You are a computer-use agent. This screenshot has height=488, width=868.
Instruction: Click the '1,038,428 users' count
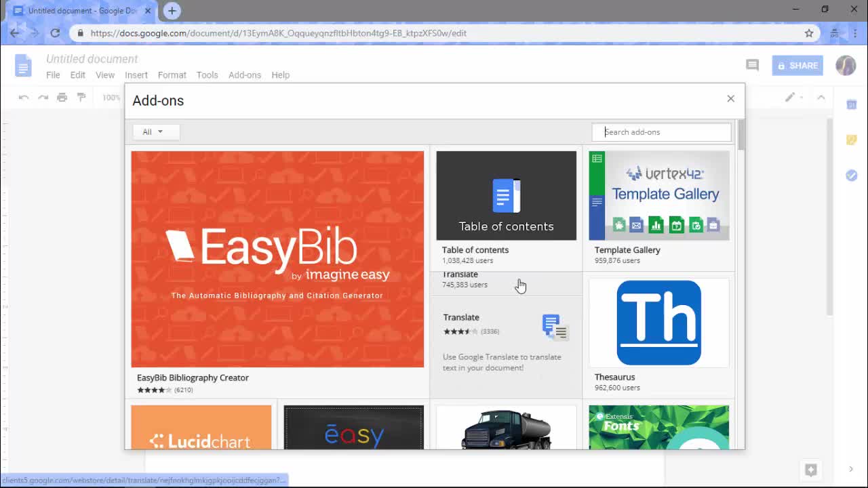467,260
